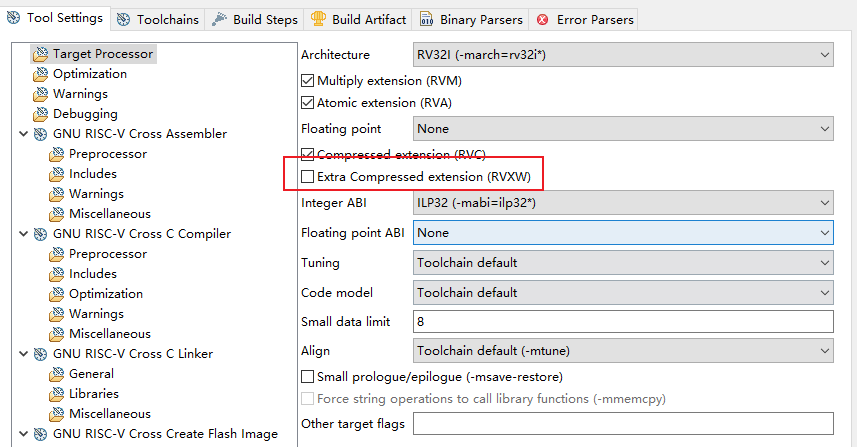Click the GNU RISC-V Cross Assembler tool icon
Image resolution: width=857 pixels, height=447 pixels.
[x=40, y=134]
